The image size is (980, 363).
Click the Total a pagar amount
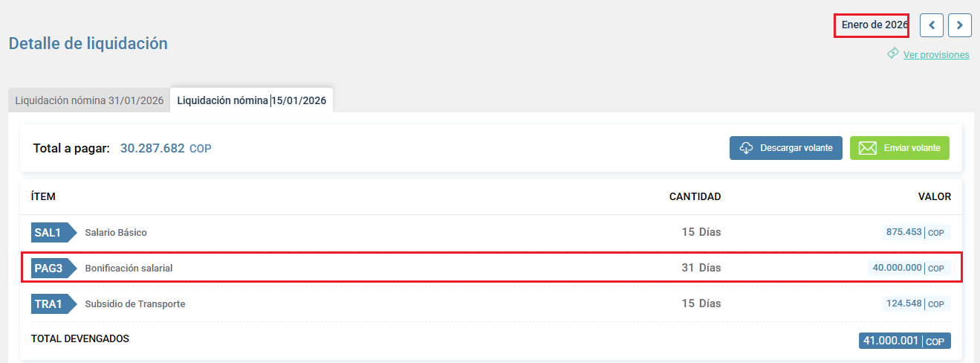[152, 148]
